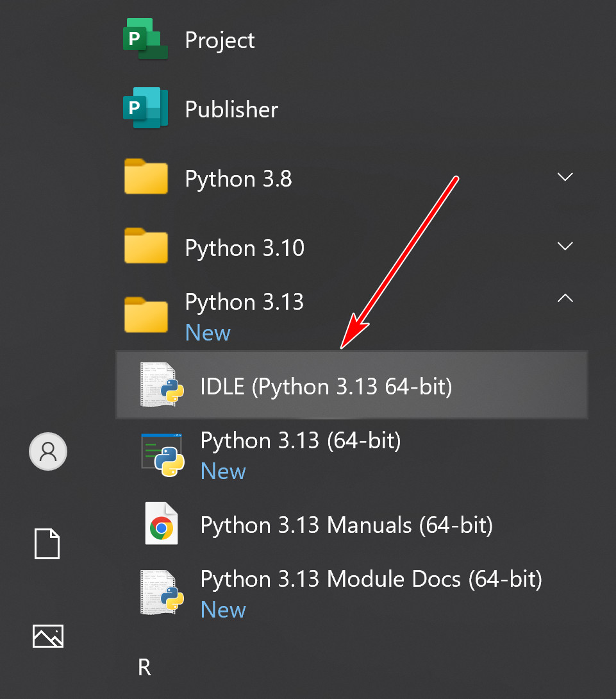Collapse the Python 3.13 folder chevron
The image size is (616, 699).
coord(565,298)
